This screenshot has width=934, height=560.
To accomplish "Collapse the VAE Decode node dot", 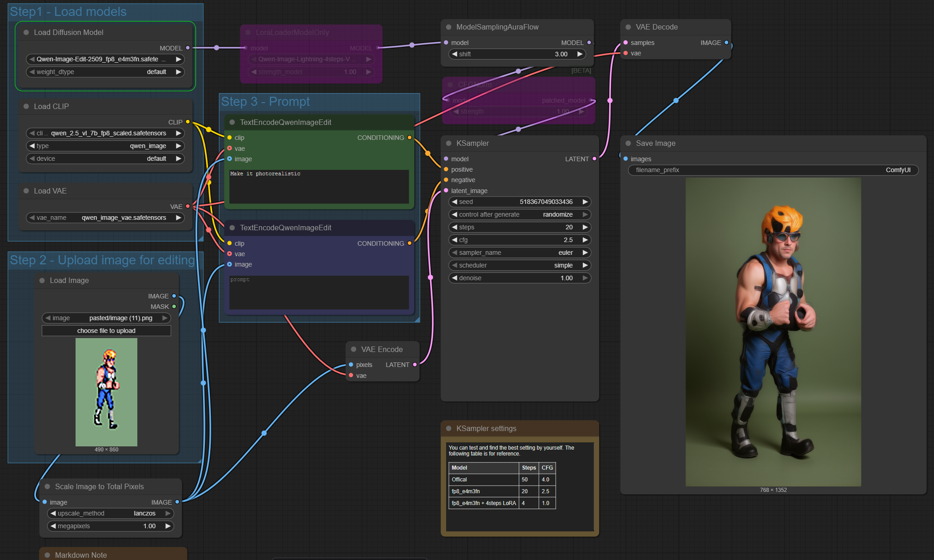I will click(x=628, y=27).
